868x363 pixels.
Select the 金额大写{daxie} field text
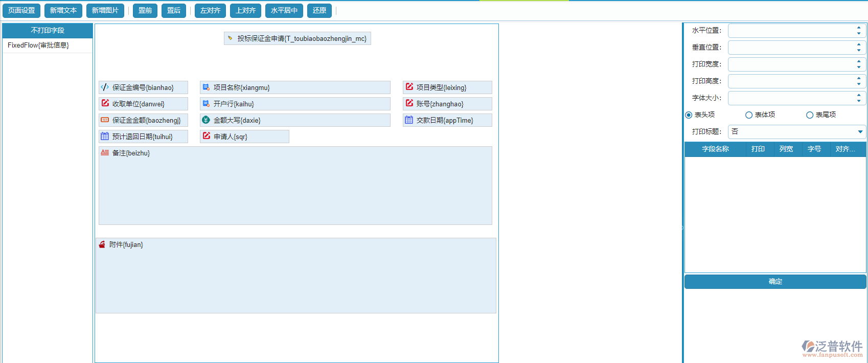coord(237,120)
